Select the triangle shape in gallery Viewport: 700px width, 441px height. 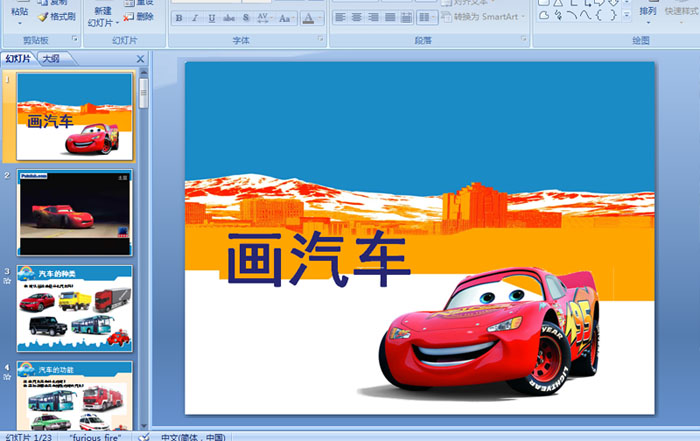[558, 3]
